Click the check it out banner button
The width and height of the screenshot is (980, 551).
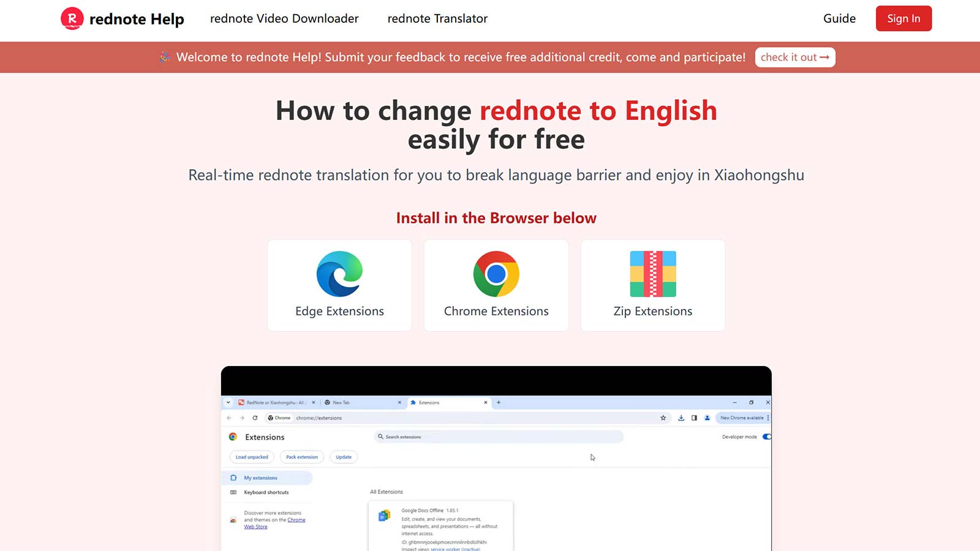795,57
